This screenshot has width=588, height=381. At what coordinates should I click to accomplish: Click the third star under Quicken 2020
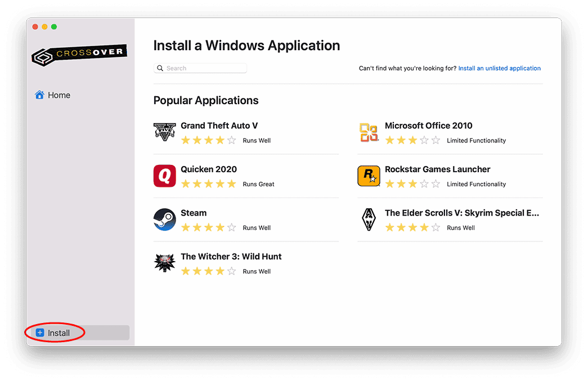[x=209, y=183]
